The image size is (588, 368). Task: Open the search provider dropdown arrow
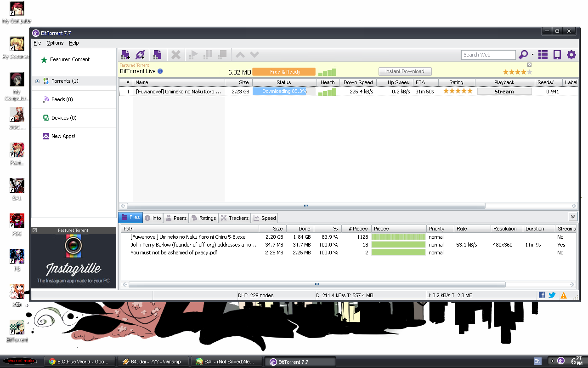tap(532, 55)
